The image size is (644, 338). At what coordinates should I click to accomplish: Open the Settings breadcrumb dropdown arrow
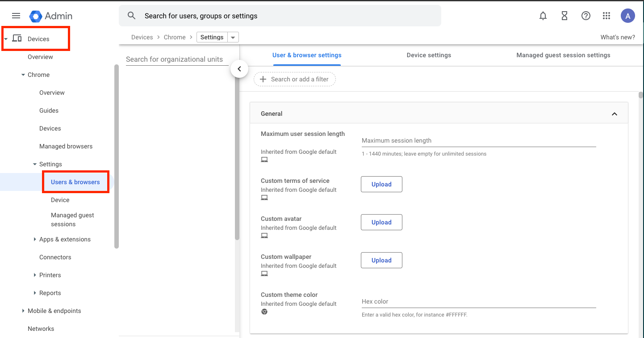point(233,37)
